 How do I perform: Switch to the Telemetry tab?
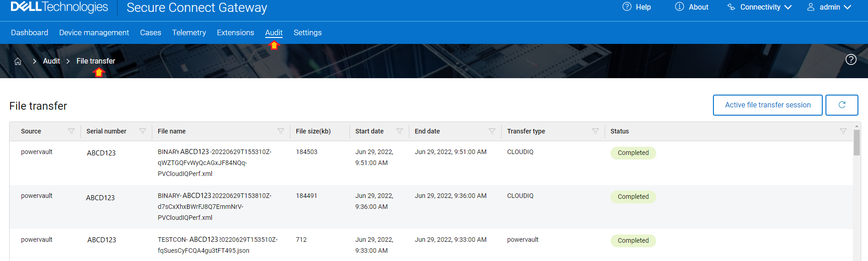[189, 32]
